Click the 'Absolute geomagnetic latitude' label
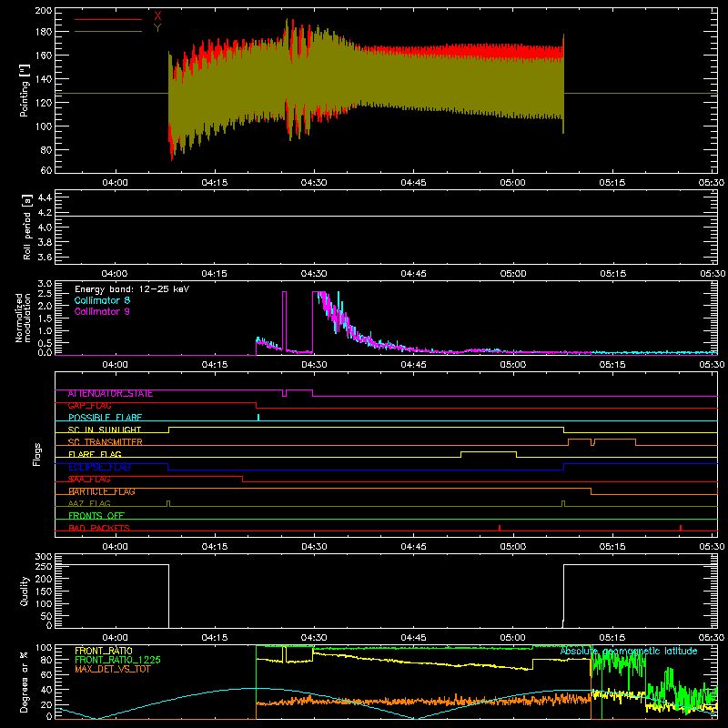 pyautogui.click(x=629, y=651)
